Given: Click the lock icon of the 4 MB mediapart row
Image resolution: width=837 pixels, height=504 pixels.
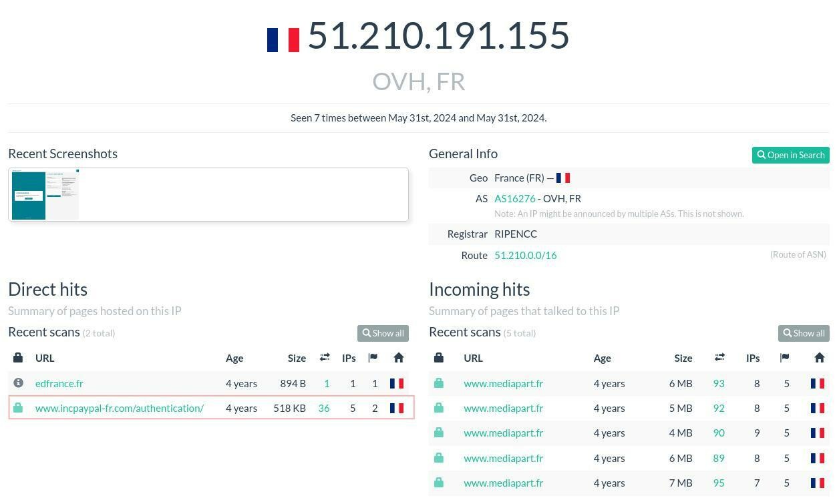Looking at the screenshot, I should click(439, 433).
